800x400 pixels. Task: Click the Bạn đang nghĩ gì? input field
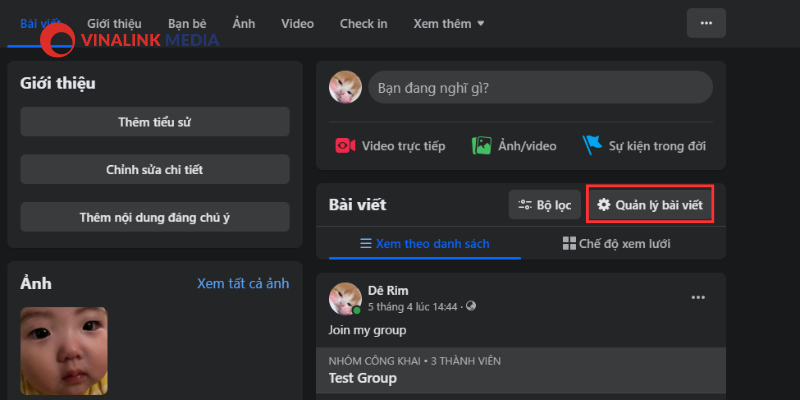pos(540,88)
